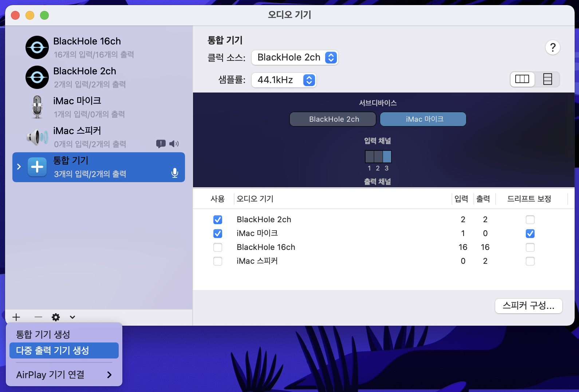Choose AirPlay 기기 연결 menu item
Screen dimensions: 579x392
pos(64,375)
